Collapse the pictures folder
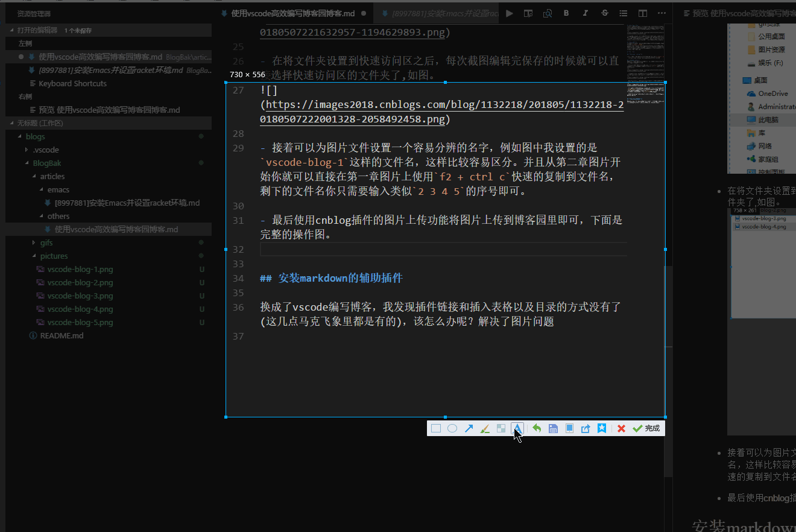796x532 pixels. click(54, 256)
